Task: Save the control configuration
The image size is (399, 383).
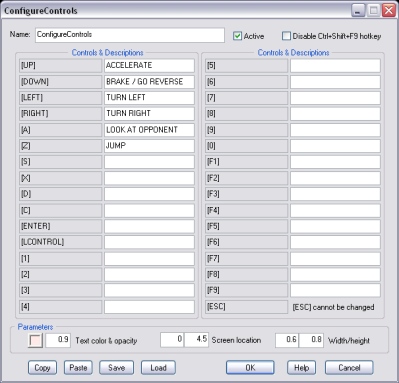Action: pyautogui.click(x=116, y=368)
